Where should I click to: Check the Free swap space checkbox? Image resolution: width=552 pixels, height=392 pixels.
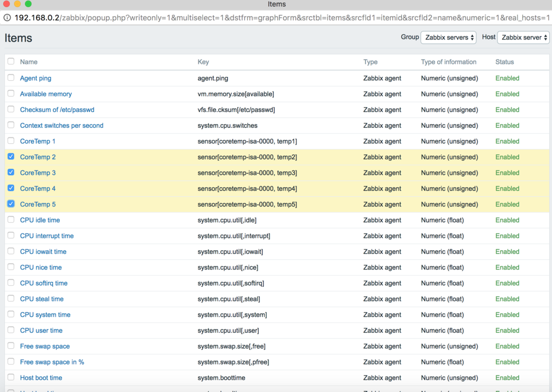[11, 346]
